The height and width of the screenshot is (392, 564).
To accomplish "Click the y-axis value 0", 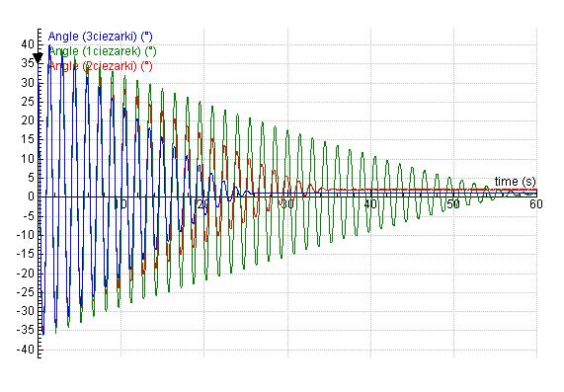I will coord(31,196).
